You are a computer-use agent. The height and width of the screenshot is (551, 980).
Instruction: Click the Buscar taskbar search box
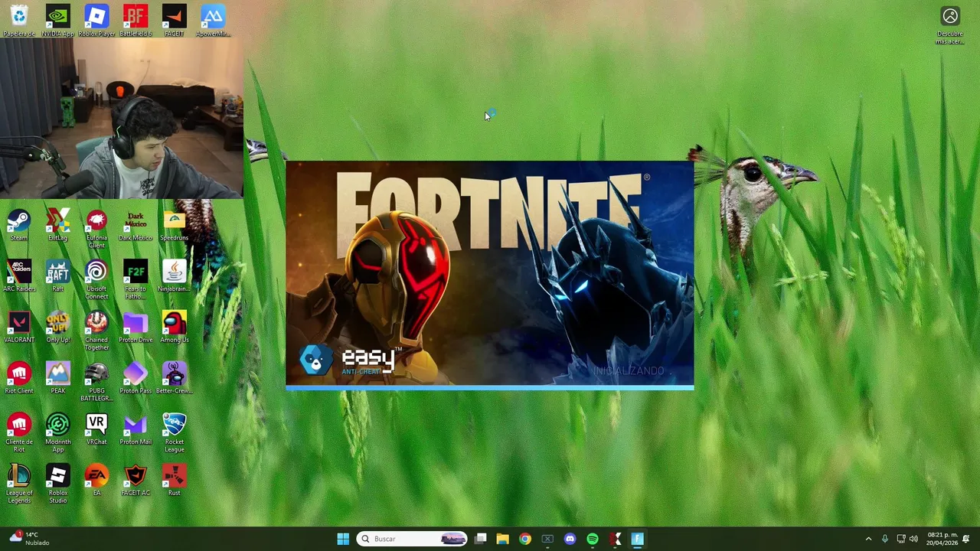(x=413, y=539)
